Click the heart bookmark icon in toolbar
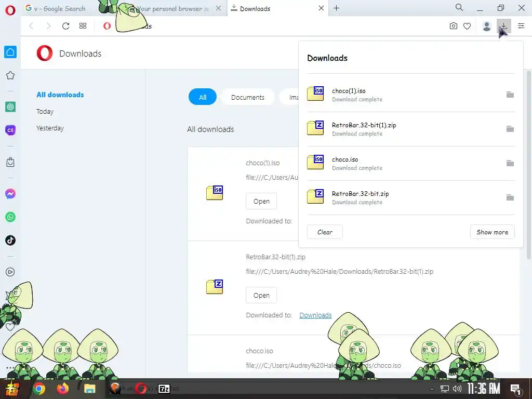 pos(467,26)
